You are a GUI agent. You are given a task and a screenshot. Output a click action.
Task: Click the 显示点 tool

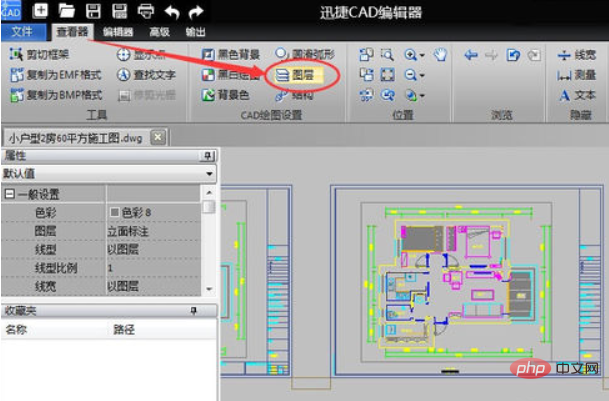(x=141, y=54)
